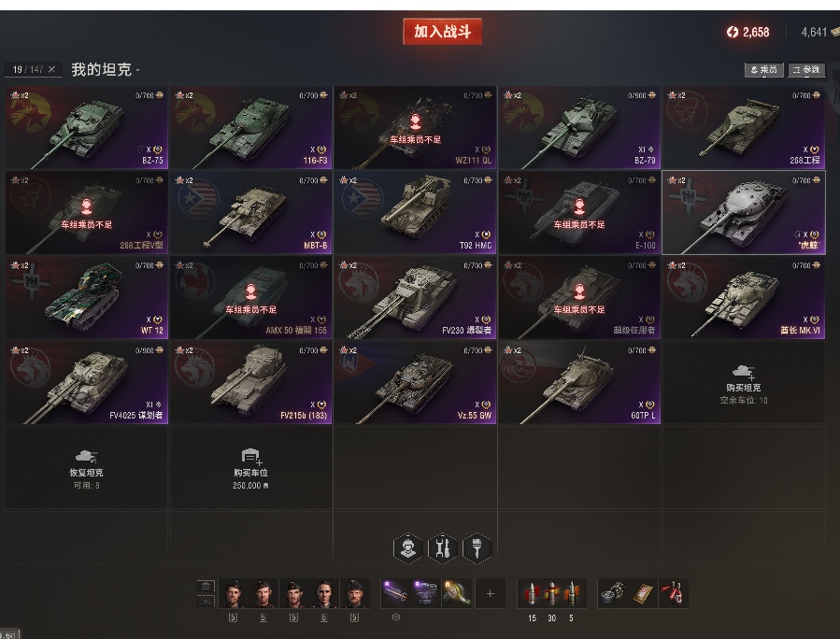The width and height of the screenshot is (840, 639).
Task: Select the first shell with count 15
Action: 531,593
